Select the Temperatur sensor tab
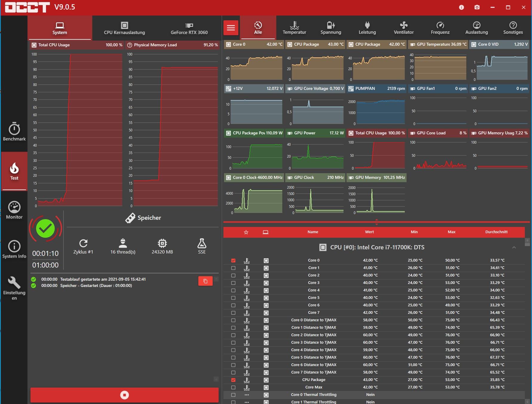 [x=295, y=28]
